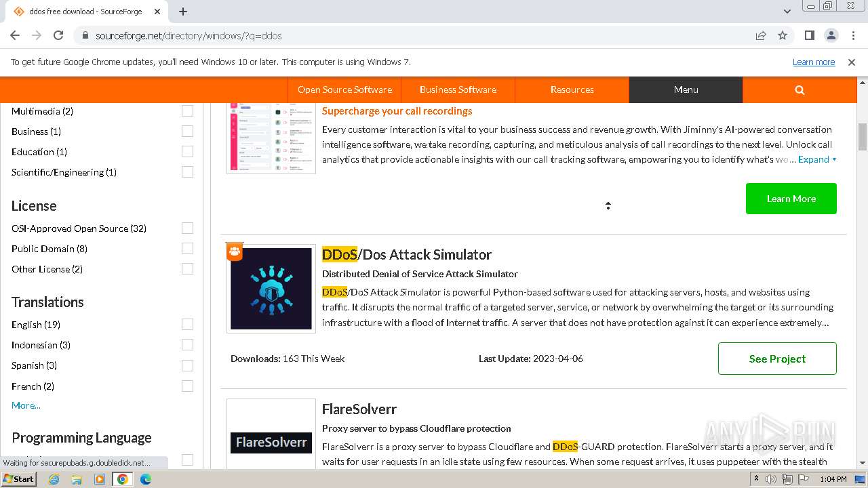Open the Open Source Software menu
The height and width of the screenshot is (488, 868).
tap(344, 89)
